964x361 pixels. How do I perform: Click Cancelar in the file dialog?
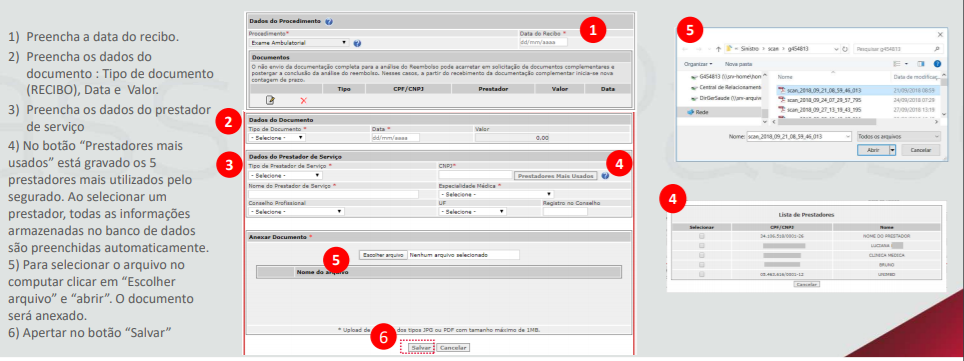pyautogui.click(x=921, y=150)
